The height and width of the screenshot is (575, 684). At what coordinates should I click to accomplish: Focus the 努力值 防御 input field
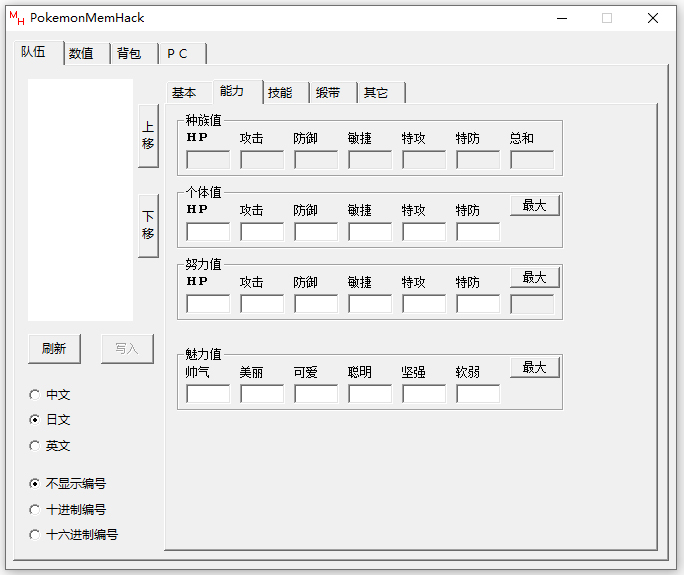click(x=316, y=304)
